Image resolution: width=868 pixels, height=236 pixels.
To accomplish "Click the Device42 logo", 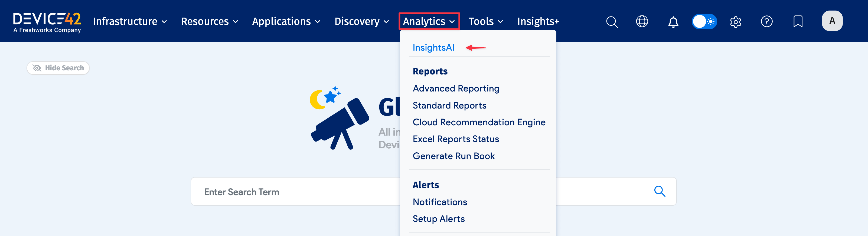I will point(47,22).
